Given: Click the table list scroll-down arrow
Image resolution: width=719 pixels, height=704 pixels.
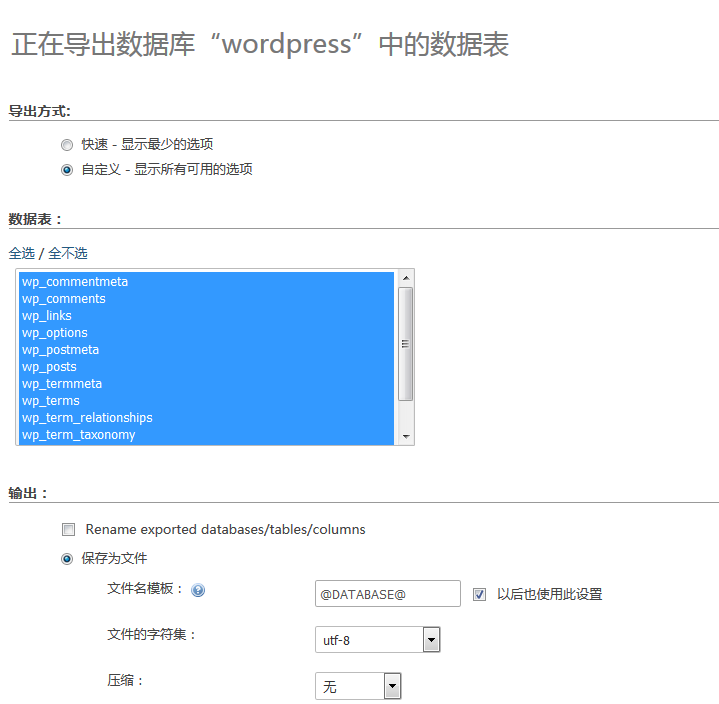Looking at the screenshot, I should click(x=406, y=436).
